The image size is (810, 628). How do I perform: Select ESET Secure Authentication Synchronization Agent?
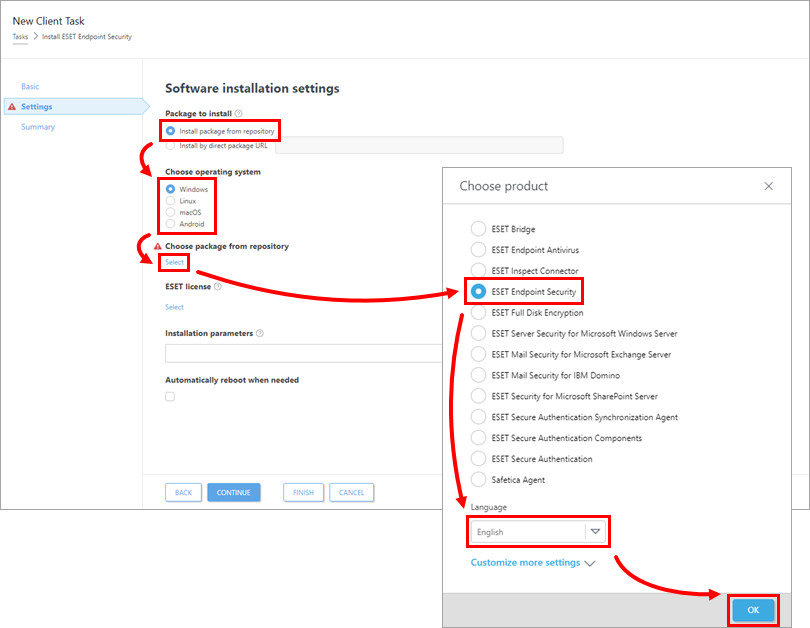(x=478, y=417)
